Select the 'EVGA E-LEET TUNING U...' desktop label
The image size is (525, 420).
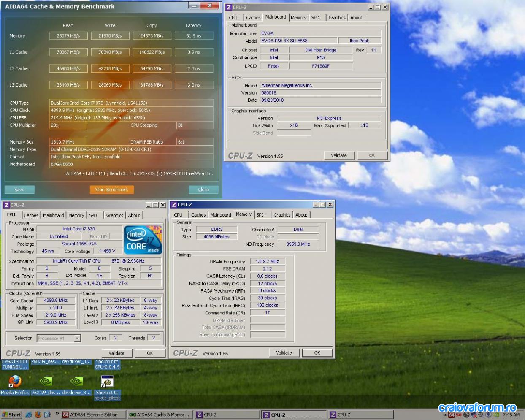coord(15,364)
